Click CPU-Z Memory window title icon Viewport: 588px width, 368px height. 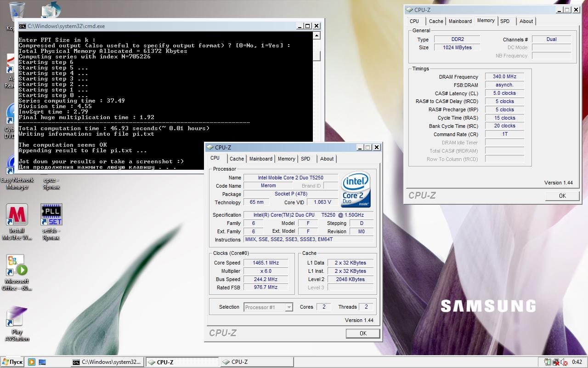[x=409, y=10]
